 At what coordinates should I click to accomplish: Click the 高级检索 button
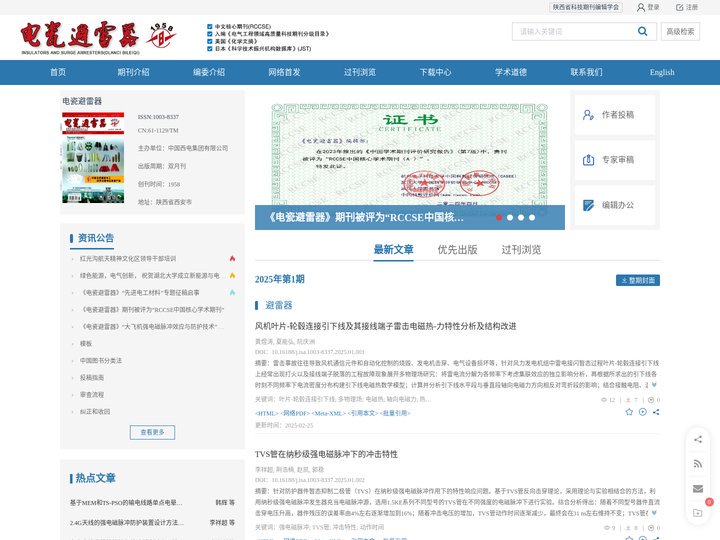click(681, 32)
